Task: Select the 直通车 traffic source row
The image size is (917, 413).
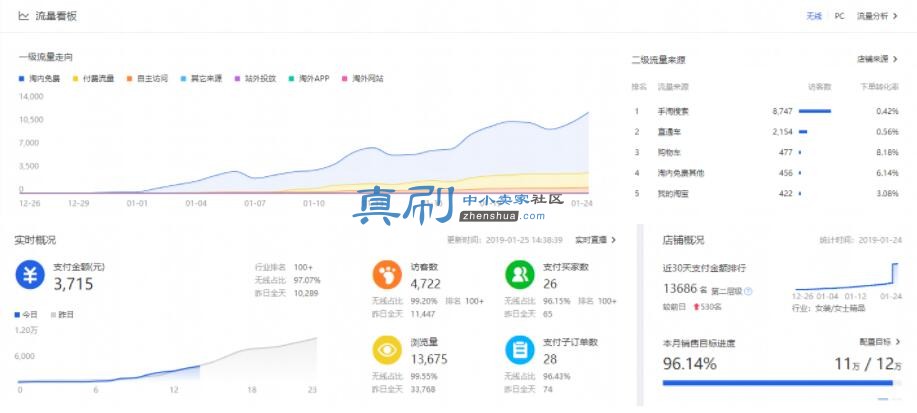Action: click(765, 132)
